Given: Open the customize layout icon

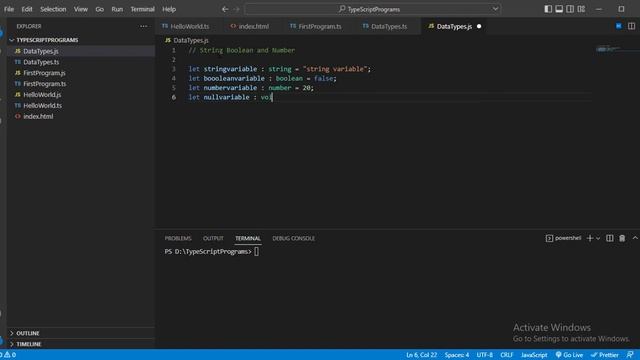Looking at the screenshot, I should coord(581,9).
